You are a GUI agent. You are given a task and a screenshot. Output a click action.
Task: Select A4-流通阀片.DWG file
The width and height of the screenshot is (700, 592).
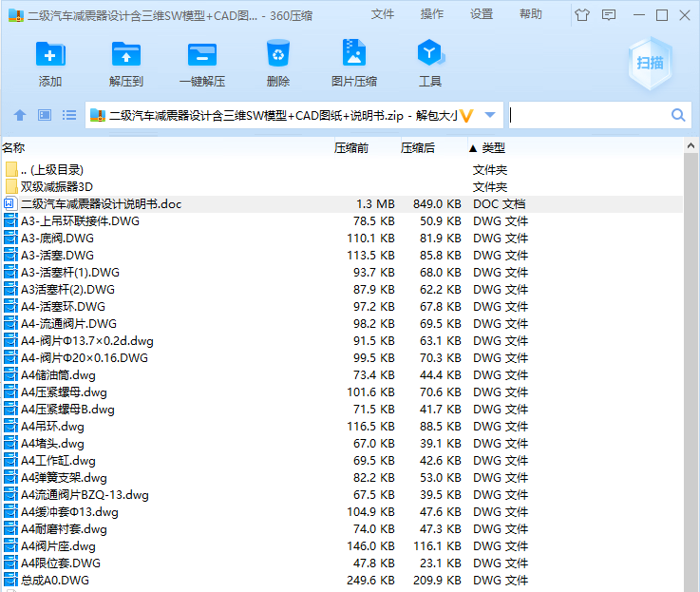(x=343, y=324)
